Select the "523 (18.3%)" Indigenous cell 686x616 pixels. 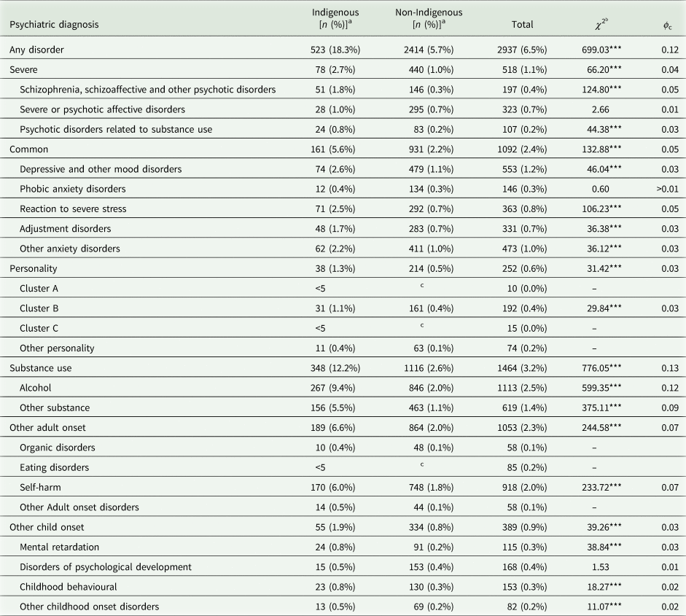pos(335,50)
